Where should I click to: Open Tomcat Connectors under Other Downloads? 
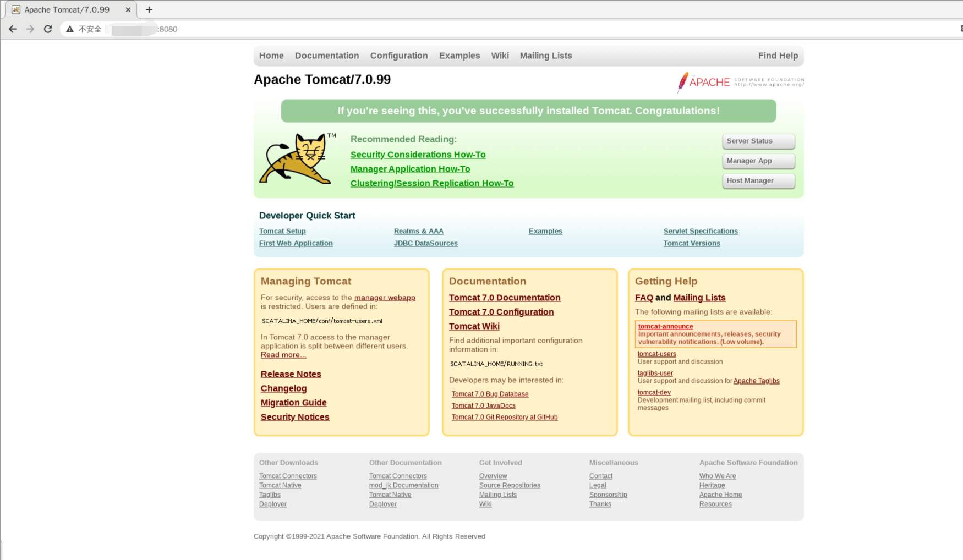(288, 476)
